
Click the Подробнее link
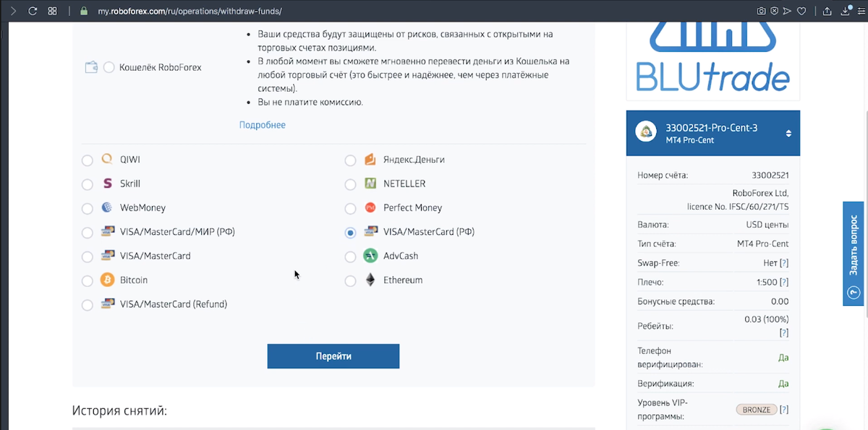coord(263,125)
